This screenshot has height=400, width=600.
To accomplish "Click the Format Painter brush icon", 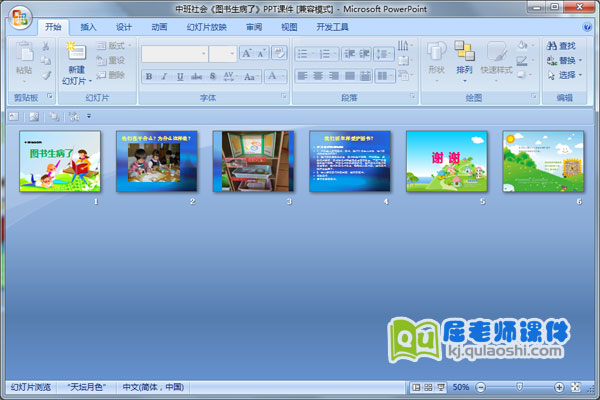I will point(46,75).
